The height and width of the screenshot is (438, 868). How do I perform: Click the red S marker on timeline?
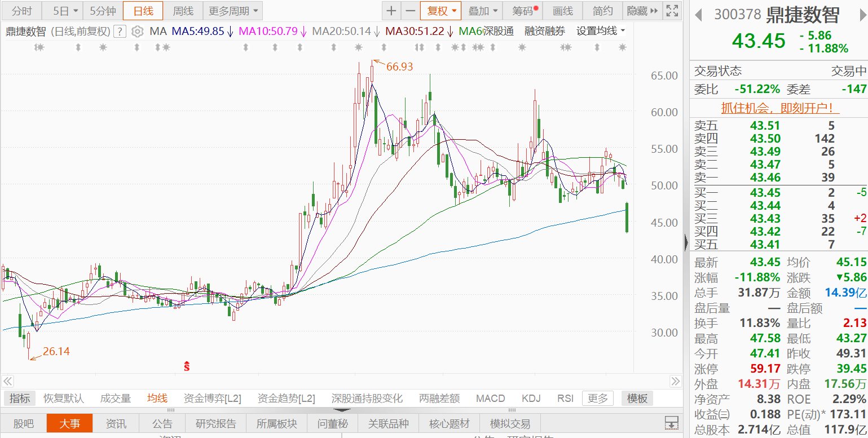click(187, 366)
